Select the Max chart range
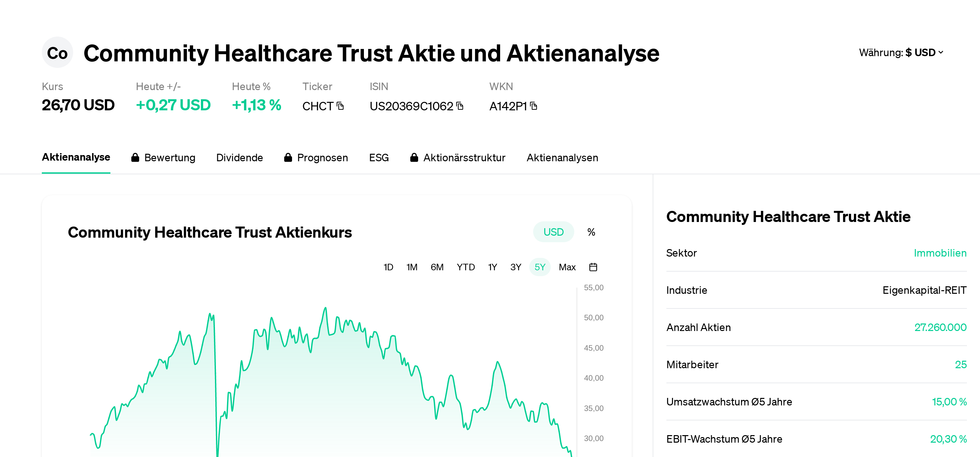Screen dimensions: 980x457 [567, 267]
